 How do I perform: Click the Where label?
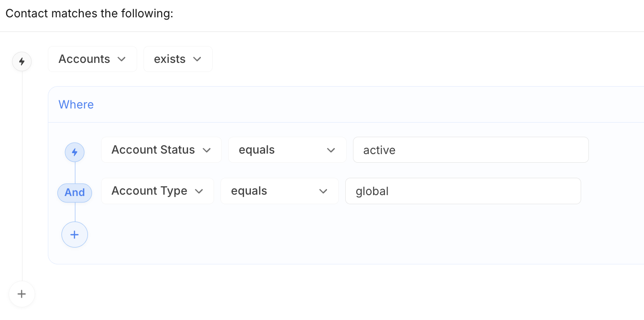point(76,104)
